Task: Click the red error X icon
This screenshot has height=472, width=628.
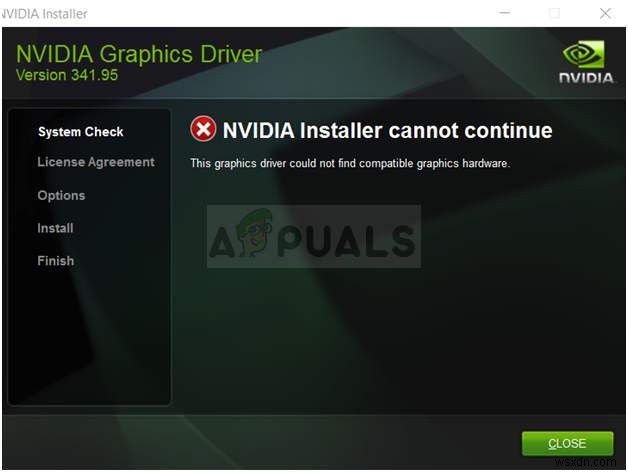Action: (203, 129)
